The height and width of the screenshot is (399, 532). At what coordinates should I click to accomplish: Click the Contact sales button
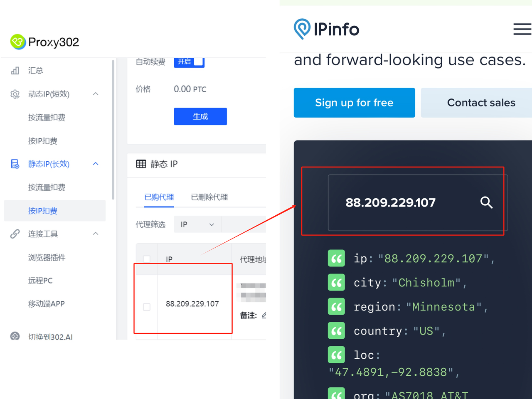pos(476,103)
